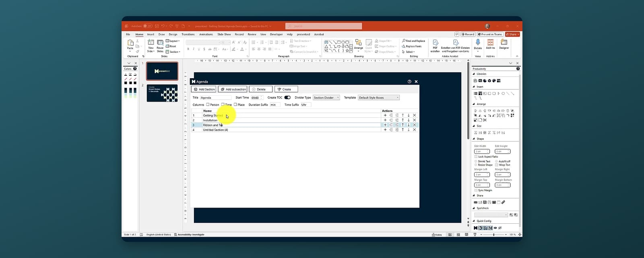Image resolution: width=644 pixels, height=258 pixels.
Task: Open the Select dropdown in Editing group
Action: click(x=409, y=52)
